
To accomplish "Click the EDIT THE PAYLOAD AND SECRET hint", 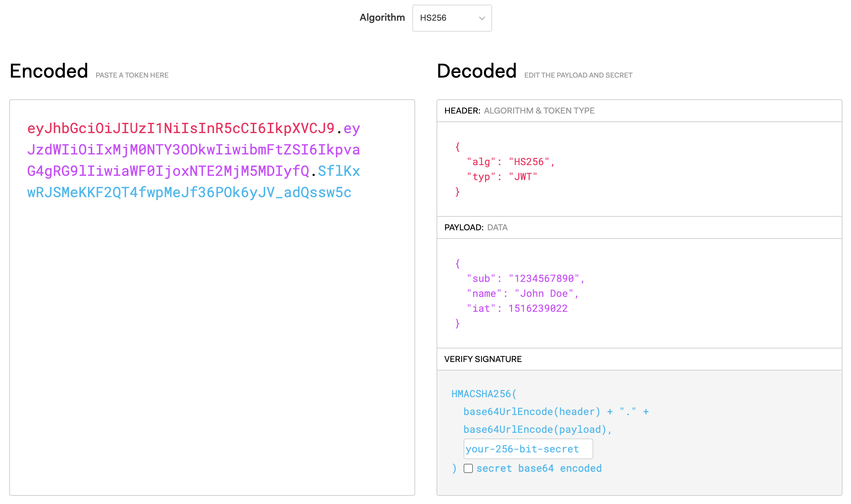I will coord(578,75).
